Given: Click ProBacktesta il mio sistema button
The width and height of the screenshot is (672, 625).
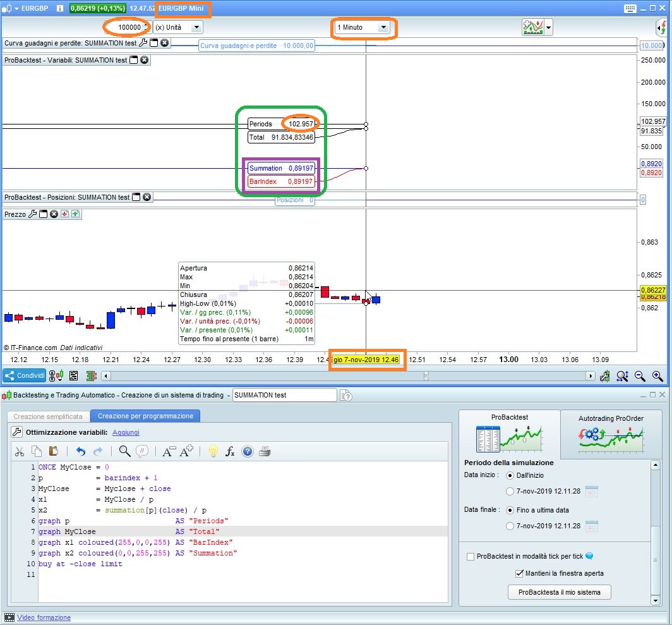Looking at the screenshot, I should pyautogui.click(x=559, y=592).
